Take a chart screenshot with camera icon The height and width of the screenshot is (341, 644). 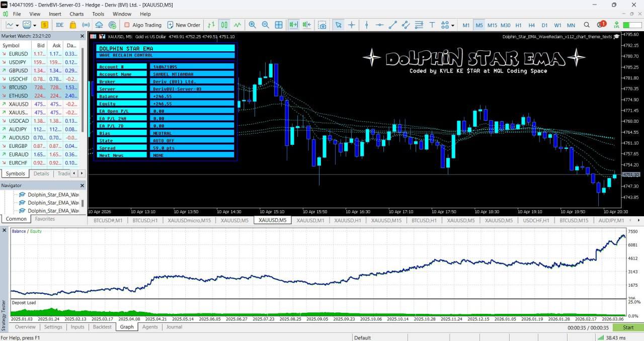tap(323, 25)
